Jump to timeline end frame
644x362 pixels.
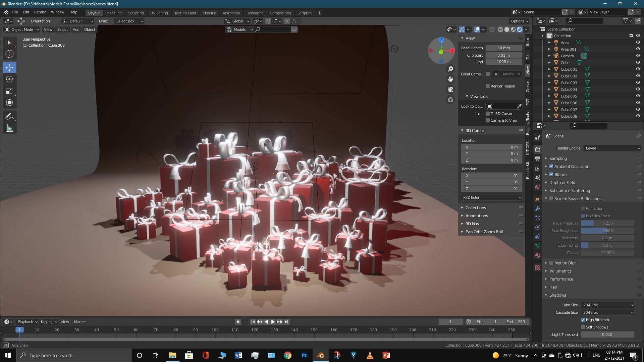tap(286, 322)
